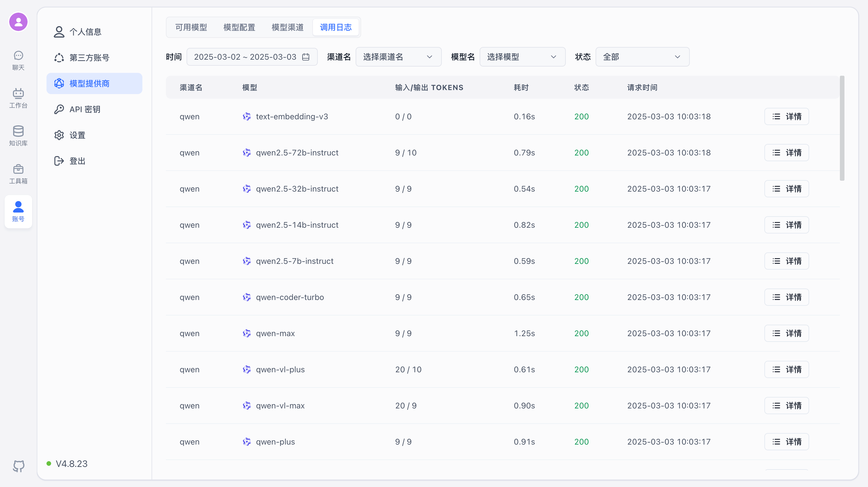Click the gear icon beside 设置
The height and width of the screenshot is (487, 868).
pyautogui.click(x=59, y=135)
